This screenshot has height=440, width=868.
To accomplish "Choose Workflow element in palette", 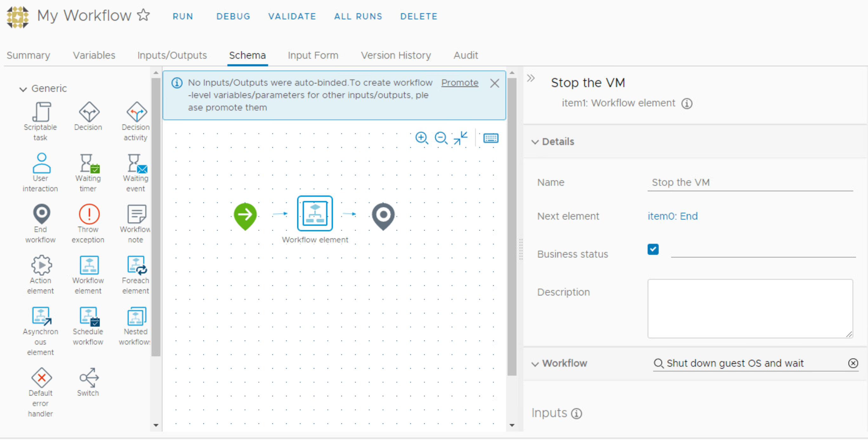I will coord(89,265).
